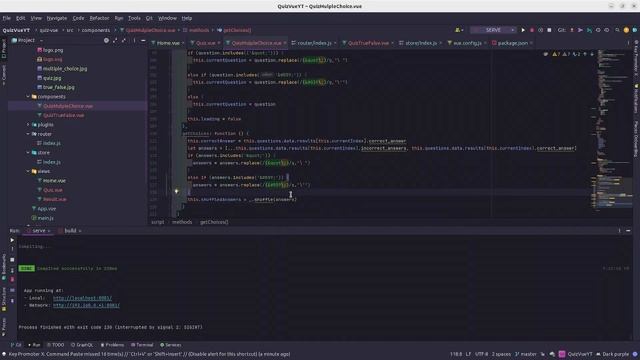Hide the Project panel with minus icon
Viewport: 640px width, 360px height.
point(143,40)
